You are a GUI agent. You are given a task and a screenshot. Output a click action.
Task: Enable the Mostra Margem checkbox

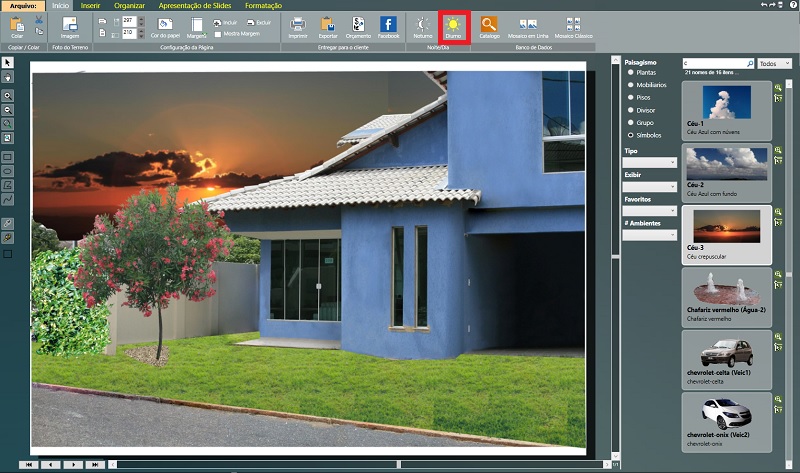(x=218, y=33)
